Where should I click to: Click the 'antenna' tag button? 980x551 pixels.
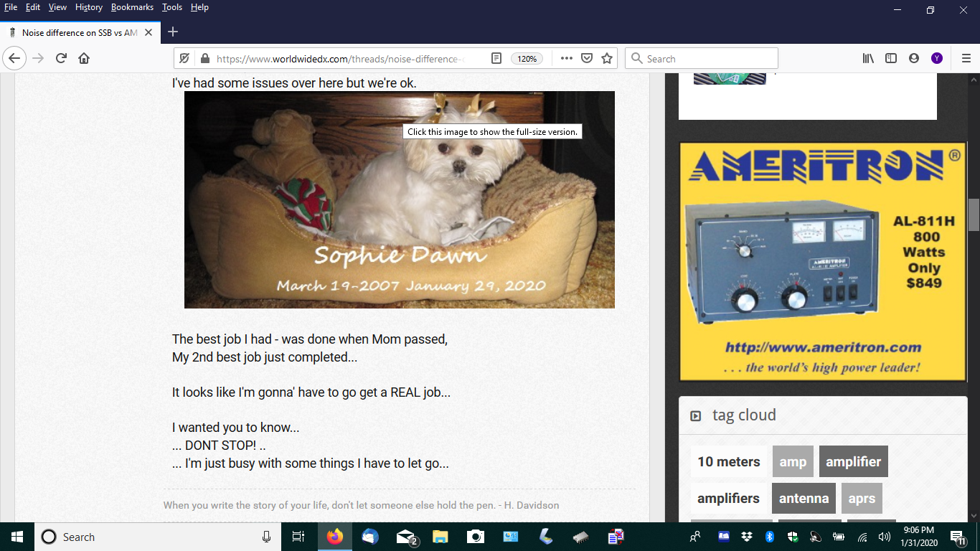pos(804,499)
